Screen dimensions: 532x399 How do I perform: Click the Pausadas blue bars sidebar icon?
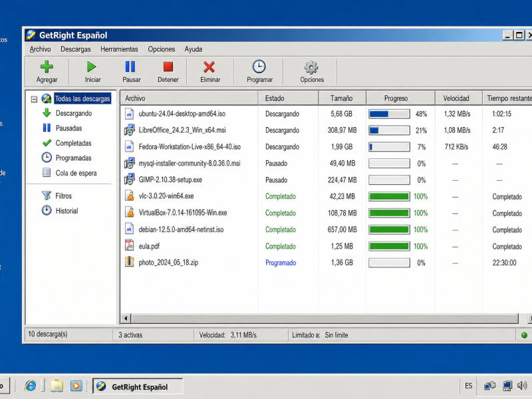point(47,128)
